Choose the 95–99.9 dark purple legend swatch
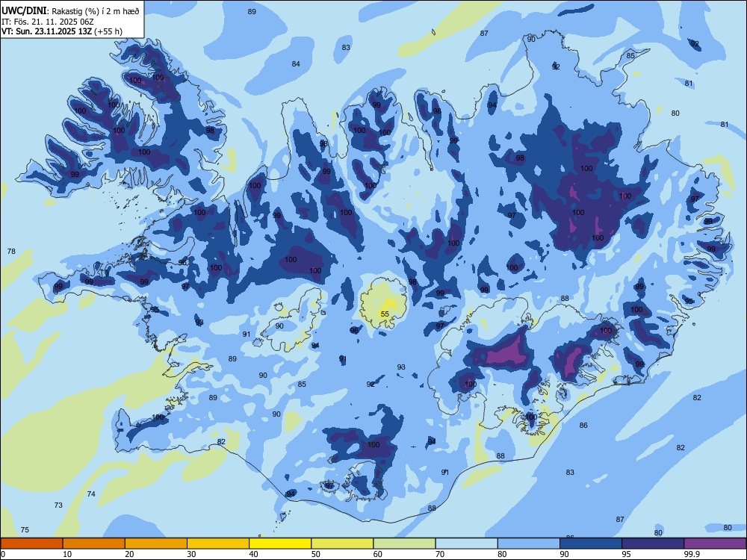The height and width of the screenshot is (560, 747). click(653, 544)
